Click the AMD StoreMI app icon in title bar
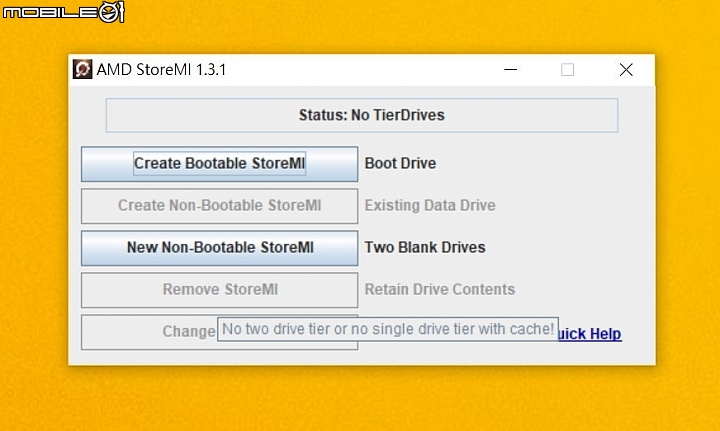Screen dimensions: 720x431 tap(83, 69)
